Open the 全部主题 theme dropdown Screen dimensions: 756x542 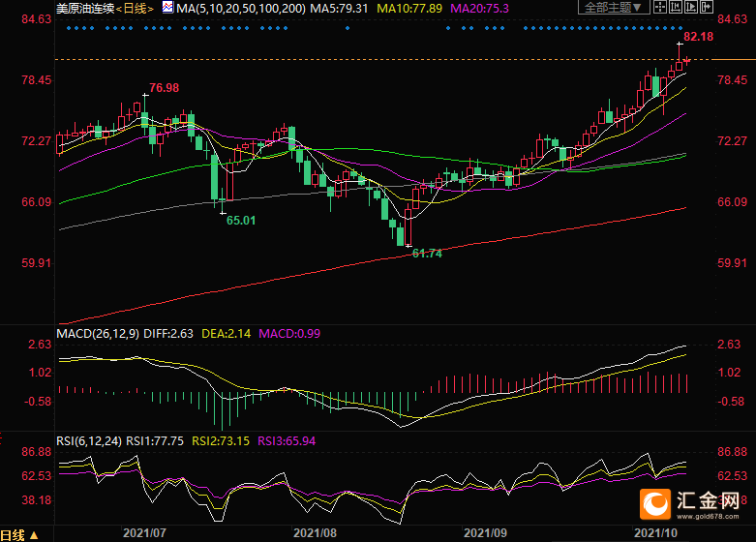pos(613,7)
